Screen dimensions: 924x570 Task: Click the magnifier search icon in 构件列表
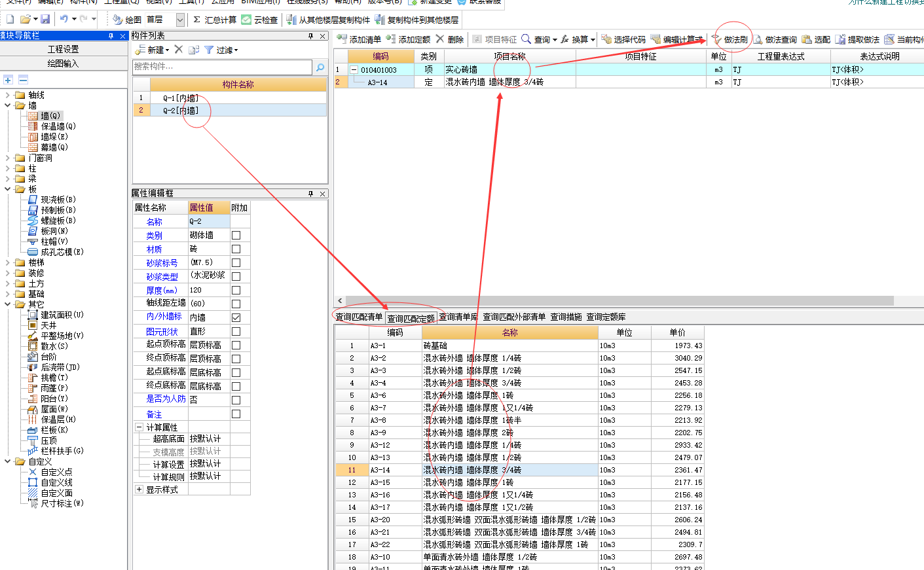click(320, 67)
